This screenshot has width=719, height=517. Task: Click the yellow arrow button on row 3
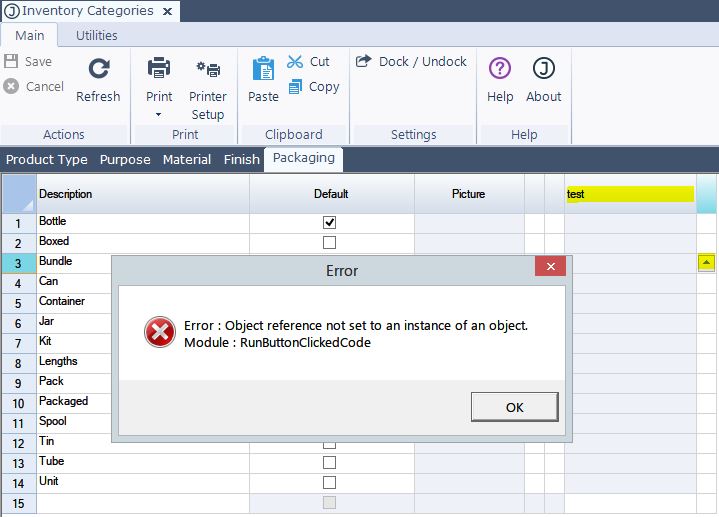tap(706, 263)
